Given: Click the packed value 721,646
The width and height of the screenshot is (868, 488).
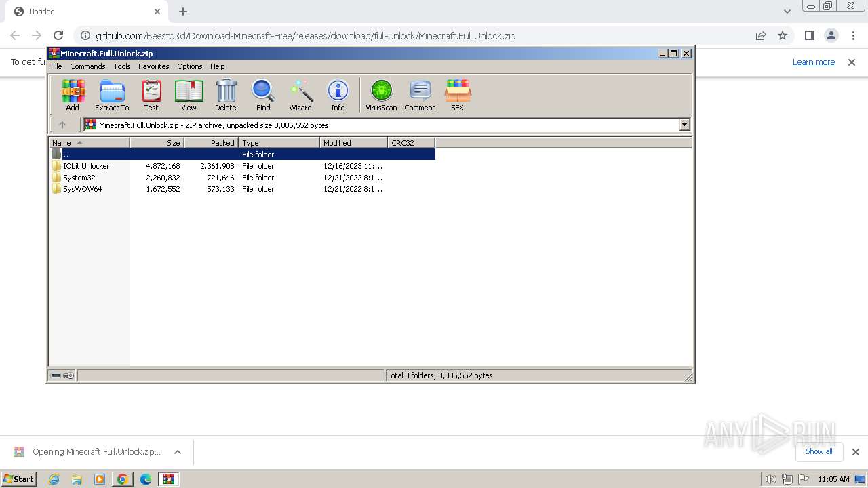Looking at the screenshot, I should [x=220, y=178].
